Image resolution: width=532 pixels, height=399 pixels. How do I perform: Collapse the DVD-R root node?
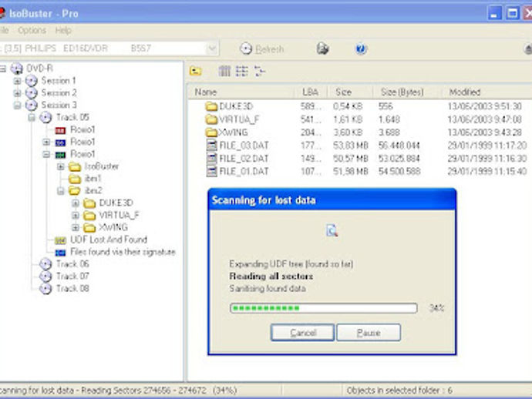pos(3,69)
